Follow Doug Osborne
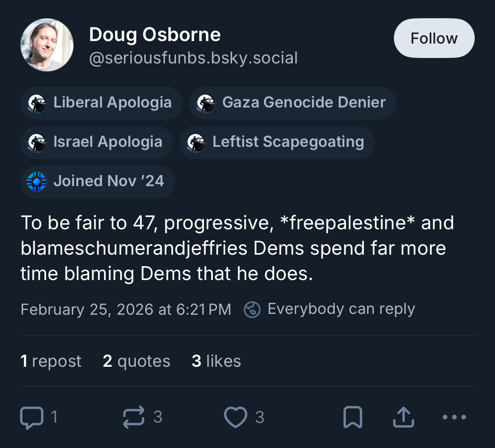This screenshot has width=495, height=448. coord(434,38)
